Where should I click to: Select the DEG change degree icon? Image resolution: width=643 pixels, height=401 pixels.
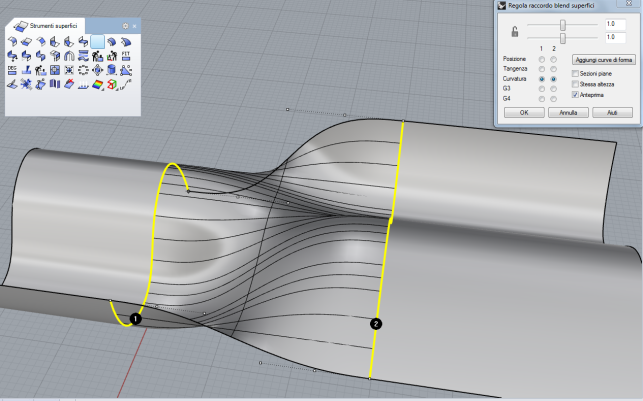pyautogui.click(x=12, y=70)
